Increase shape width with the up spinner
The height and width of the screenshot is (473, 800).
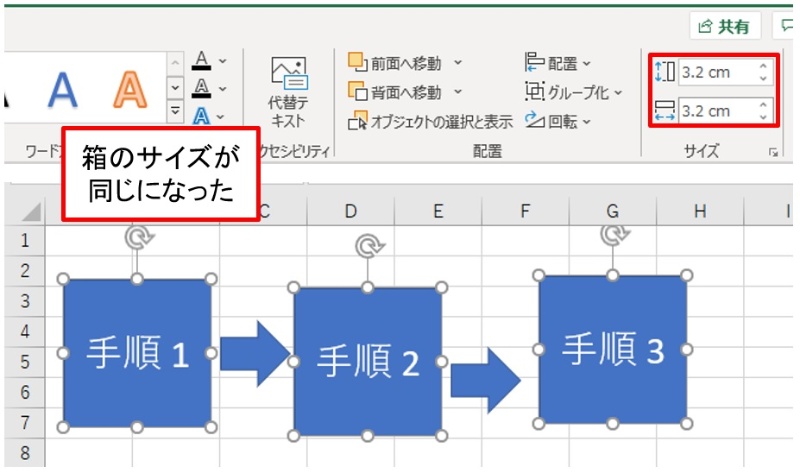tap(763, 104)
